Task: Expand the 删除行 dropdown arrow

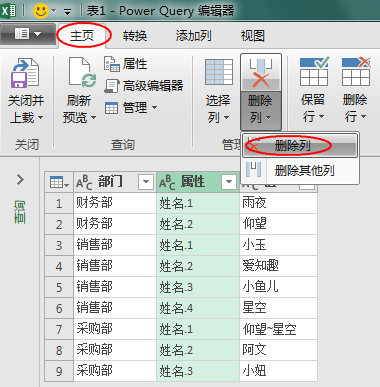Action: 363,117
